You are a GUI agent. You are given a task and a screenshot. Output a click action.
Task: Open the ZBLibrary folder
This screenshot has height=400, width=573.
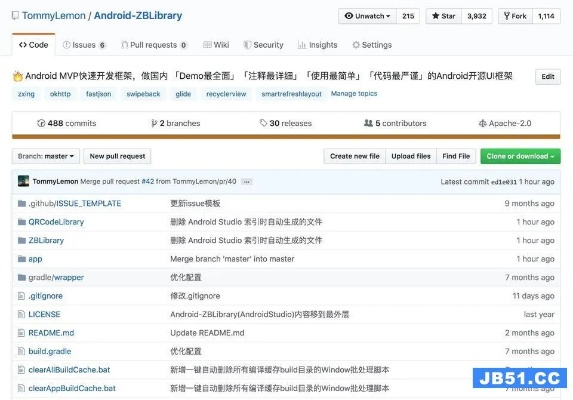coord(46,241)
